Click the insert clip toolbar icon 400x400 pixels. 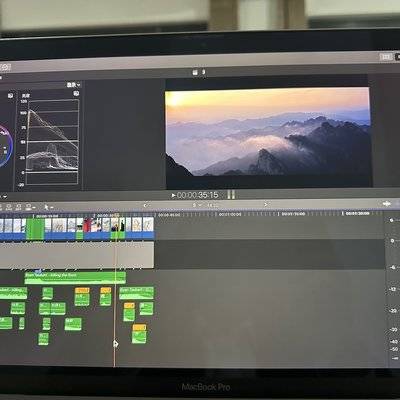click(x=9, y=207)
